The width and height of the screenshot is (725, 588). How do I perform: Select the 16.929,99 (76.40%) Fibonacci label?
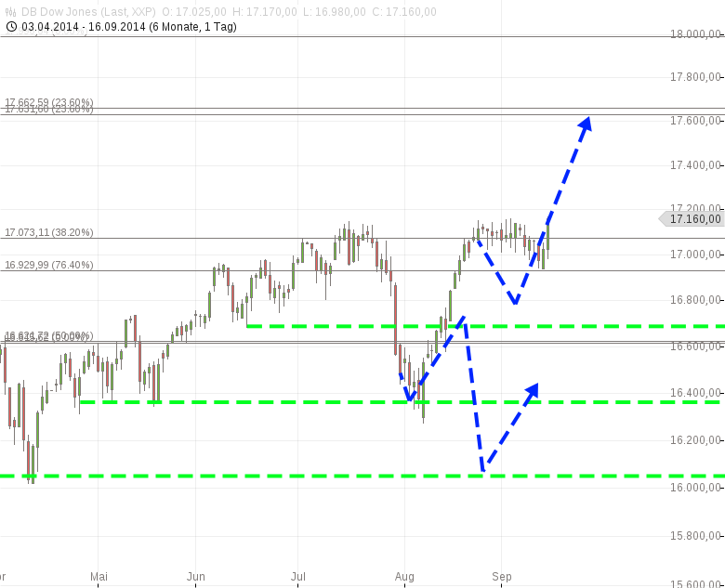[49, 265]
